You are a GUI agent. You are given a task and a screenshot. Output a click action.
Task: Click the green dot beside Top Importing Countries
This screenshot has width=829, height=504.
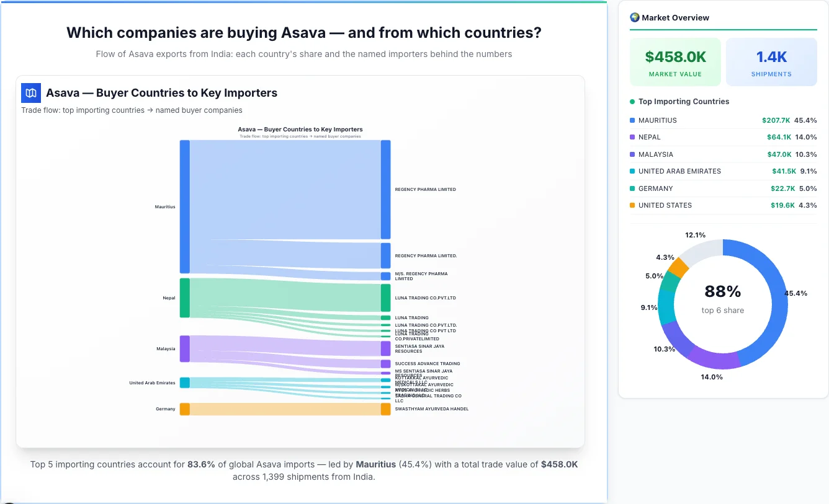632,102
